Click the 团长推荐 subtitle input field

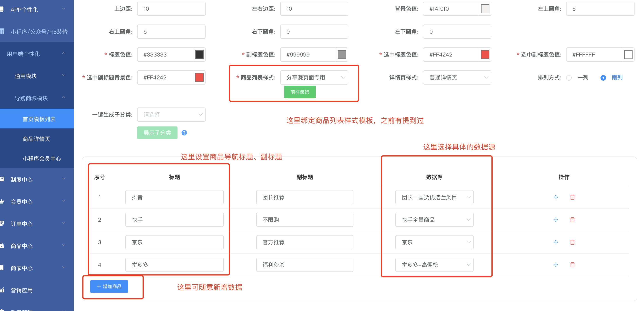pyautogui.click(x=304, y=197)
